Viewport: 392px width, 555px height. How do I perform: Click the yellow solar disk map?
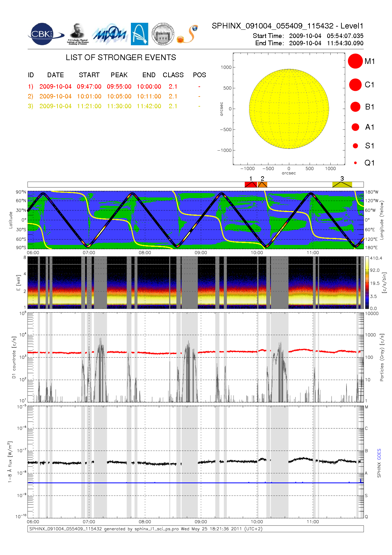pos(289,109)
